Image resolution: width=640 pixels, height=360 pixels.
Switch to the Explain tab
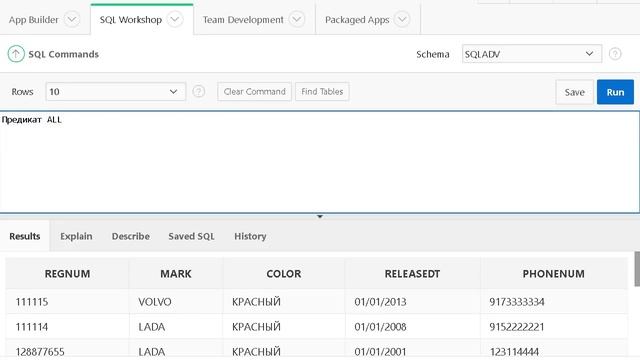76,236
